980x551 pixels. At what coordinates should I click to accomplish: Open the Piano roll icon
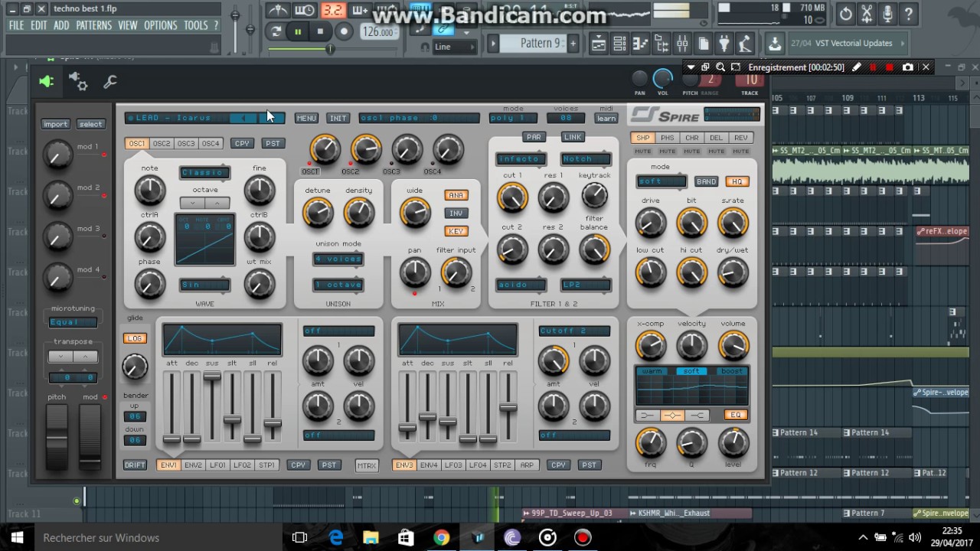point(641,43)
